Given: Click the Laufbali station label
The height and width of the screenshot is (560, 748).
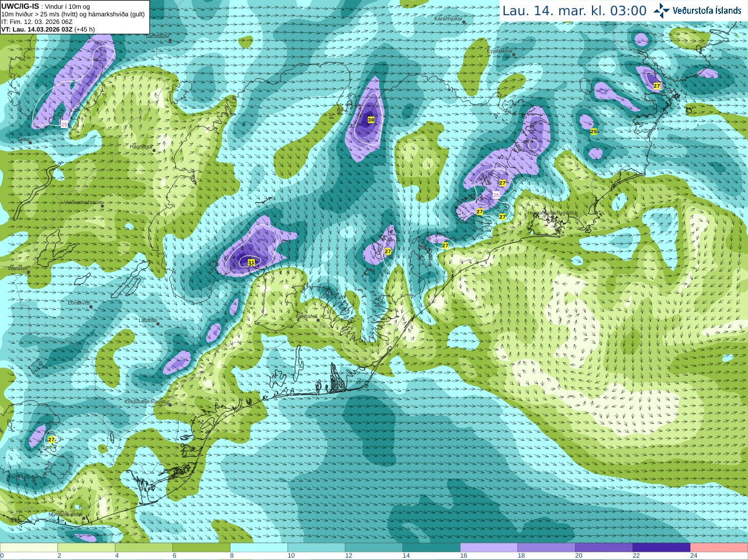Looking at the screenshot, I should coord(148,320).
